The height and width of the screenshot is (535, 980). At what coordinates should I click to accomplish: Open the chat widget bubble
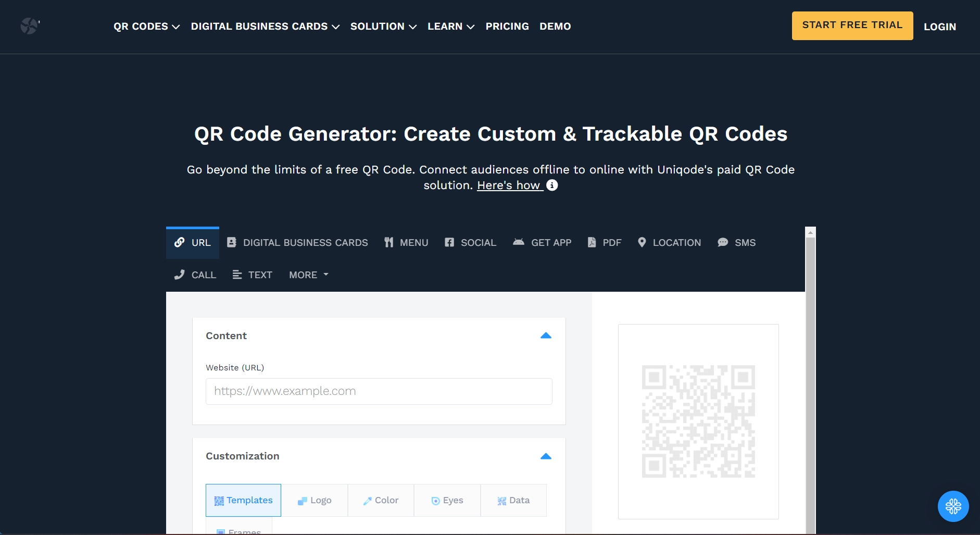pyautogui.click(x=953, y=506)
